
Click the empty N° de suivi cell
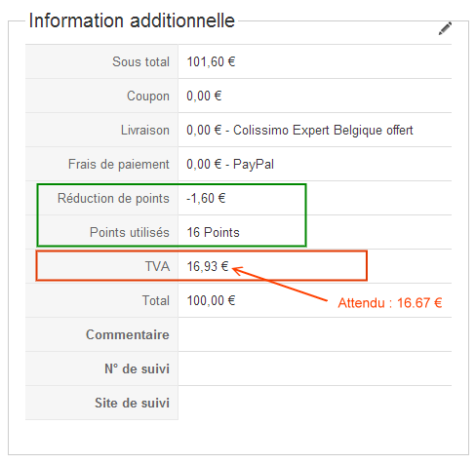315,368
